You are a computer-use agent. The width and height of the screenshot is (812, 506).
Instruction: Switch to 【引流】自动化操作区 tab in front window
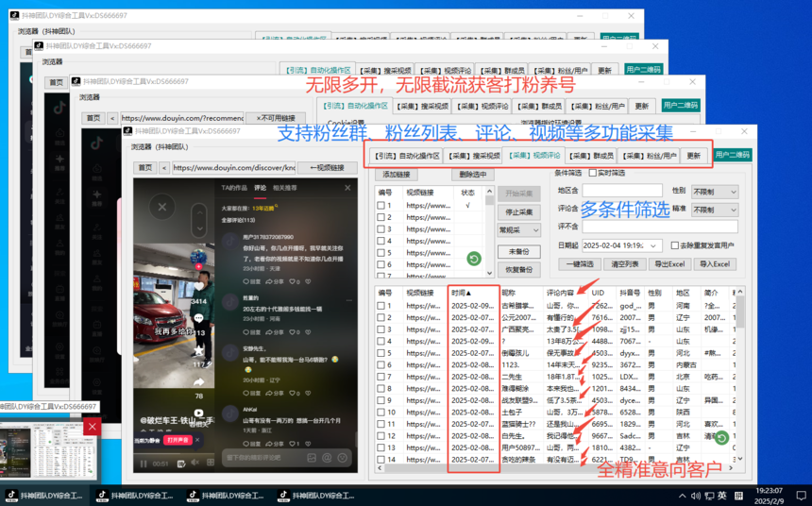pyautogui.click(x=408, y=156)
